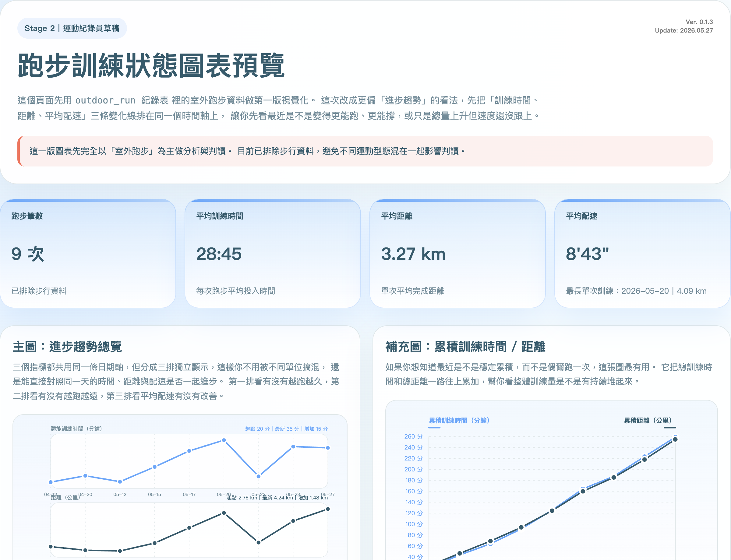
Task: Select the 05-22 dip point on distance line
Action: click(x=259, y=543)
